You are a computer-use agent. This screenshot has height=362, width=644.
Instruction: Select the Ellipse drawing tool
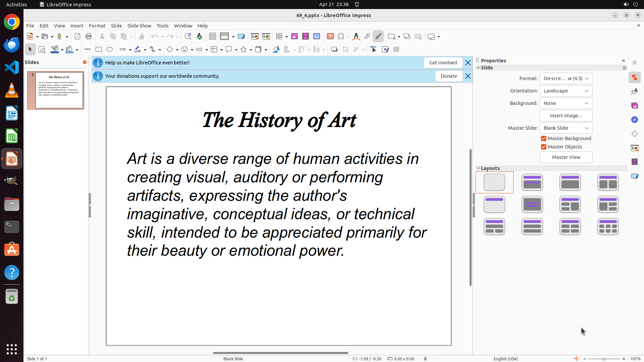click(x=110, y=50)
